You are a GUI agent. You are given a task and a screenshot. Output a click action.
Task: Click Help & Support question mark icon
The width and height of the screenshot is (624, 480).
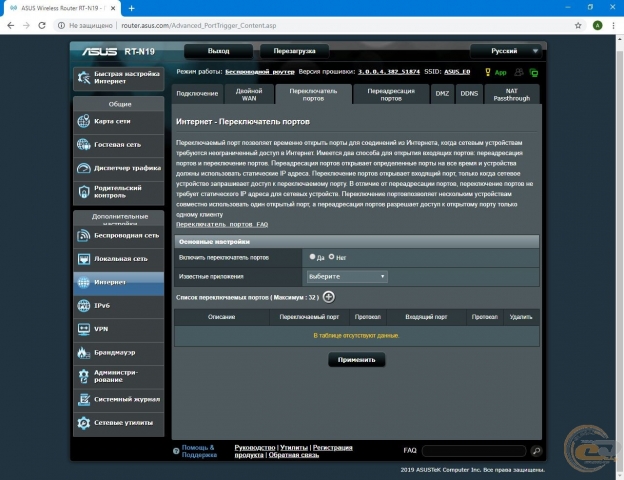click(x=176, y=451)
